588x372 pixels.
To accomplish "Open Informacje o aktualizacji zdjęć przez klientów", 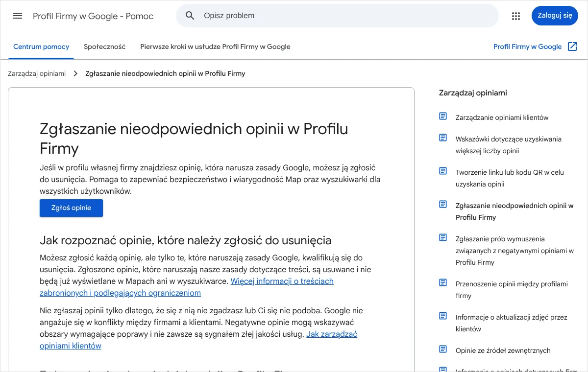I will [511, 323].
